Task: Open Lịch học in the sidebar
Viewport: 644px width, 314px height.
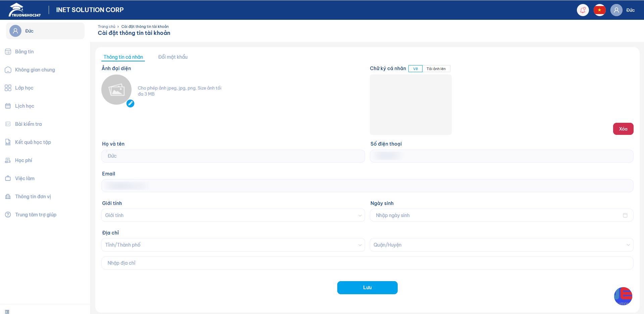Action: pos(24,106)
